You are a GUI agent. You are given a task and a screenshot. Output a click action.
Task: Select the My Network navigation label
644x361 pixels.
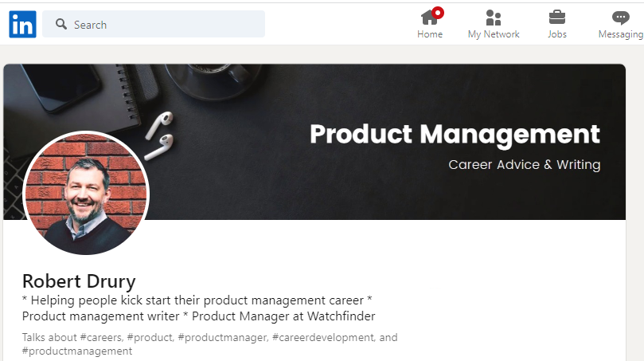pos(494,34)
